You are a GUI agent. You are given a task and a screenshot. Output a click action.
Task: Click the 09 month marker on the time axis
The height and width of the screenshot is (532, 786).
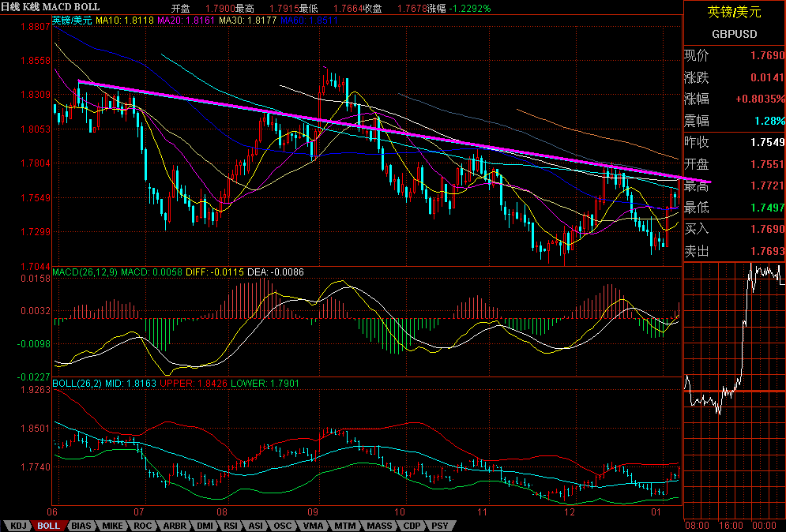(x=313, y=512)
